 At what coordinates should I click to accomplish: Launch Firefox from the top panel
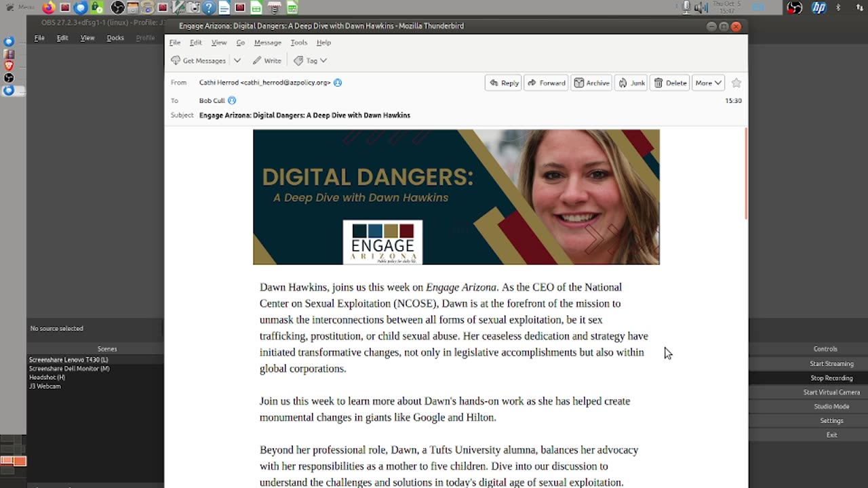tap(49, 7)
